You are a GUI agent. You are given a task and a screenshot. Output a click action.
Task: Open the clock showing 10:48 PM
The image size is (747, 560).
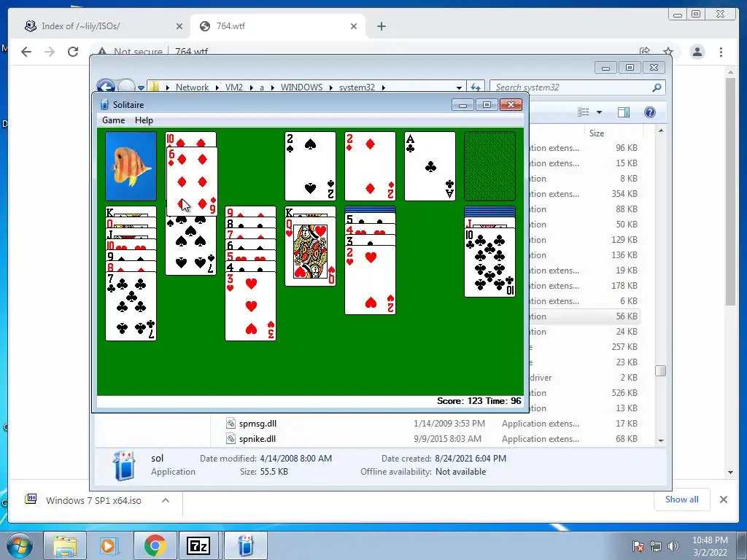(x=710, y=545)
